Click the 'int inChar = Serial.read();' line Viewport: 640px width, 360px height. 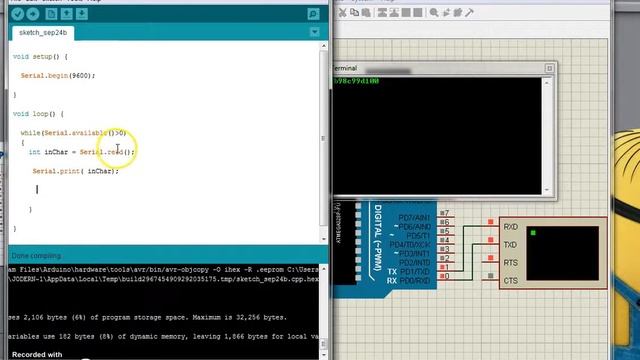click(81, 152)
